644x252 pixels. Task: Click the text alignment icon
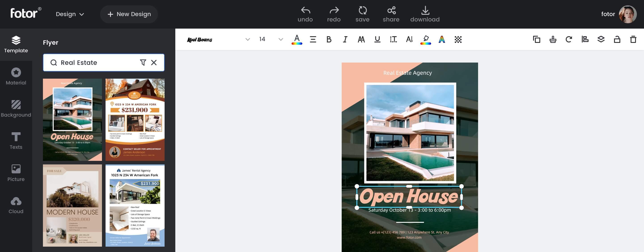(313, 39)
